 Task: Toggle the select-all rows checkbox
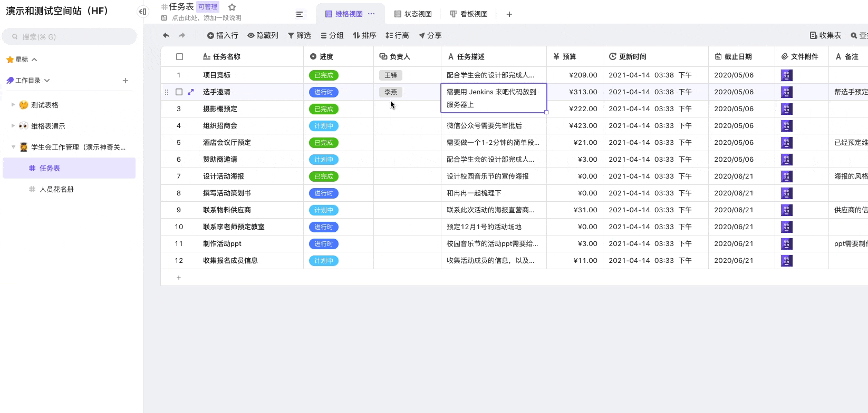(179, 57)
